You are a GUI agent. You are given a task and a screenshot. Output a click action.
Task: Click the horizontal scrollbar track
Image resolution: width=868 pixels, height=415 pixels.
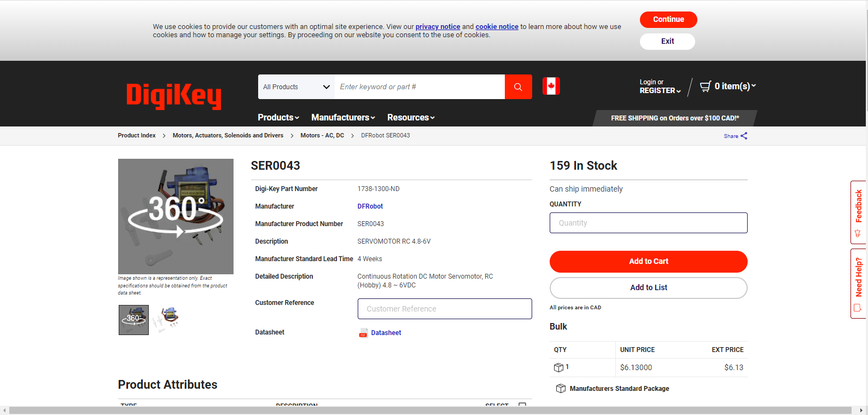[430, 411]
